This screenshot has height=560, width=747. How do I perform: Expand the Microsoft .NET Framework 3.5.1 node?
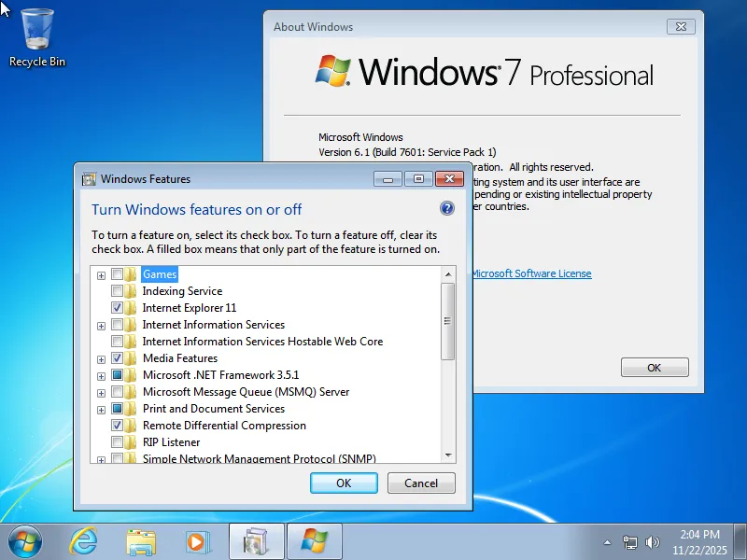pyautogui.click(x=101, y=376)
